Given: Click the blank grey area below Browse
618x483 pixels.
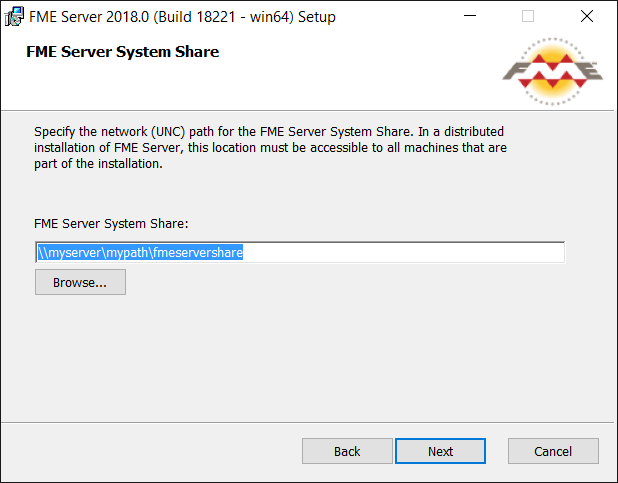Looking at the screenshot, I should coord(300,355).
